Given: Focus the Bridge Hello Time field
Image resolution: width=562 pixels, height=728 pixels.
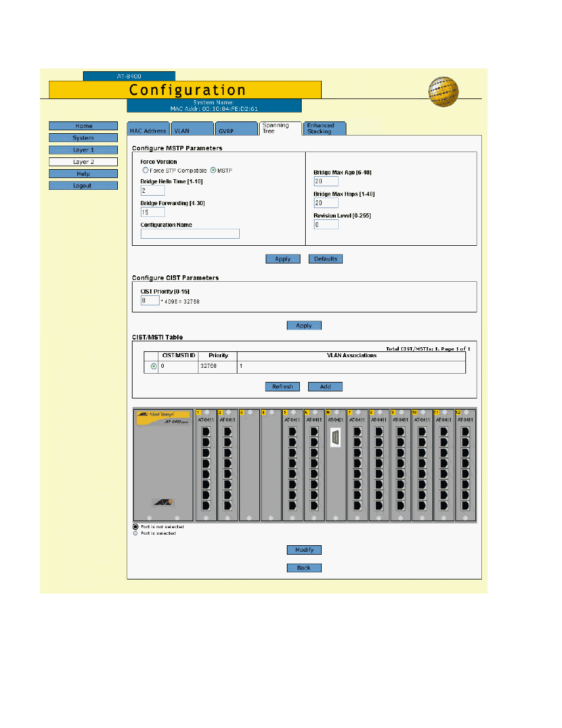Looking at the screenshot, I should 153,190.
